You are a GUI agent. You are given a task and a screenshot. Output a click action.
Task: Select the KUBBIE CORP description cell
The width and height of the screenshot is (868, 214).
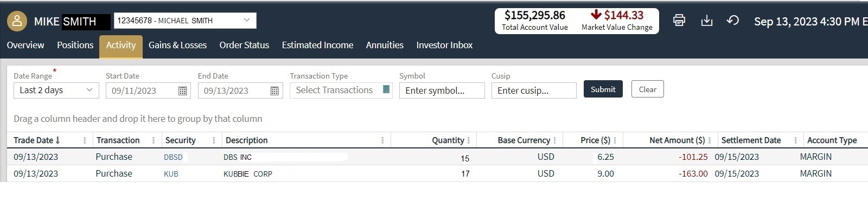[x=248, y=174]
